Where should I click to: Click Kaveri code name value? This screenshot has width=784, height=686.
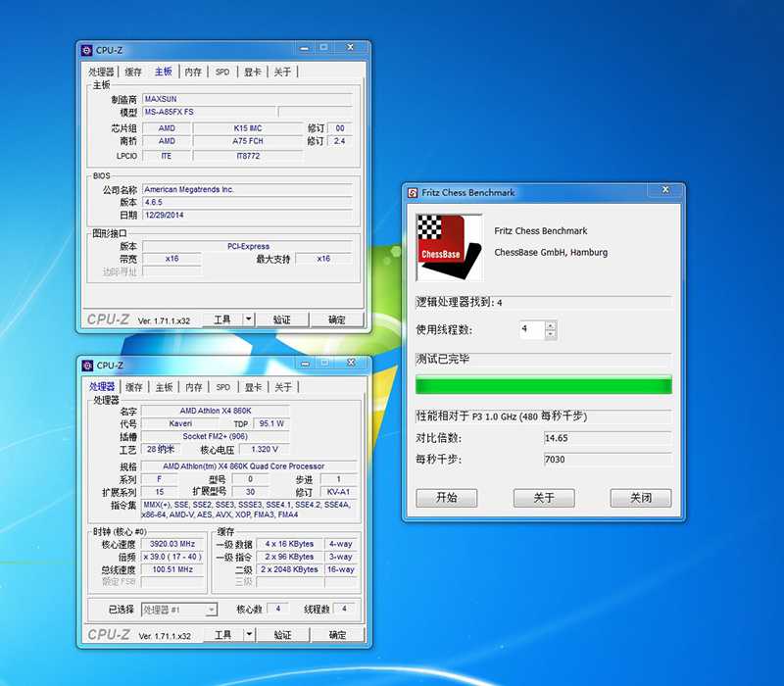click(180, 424)
